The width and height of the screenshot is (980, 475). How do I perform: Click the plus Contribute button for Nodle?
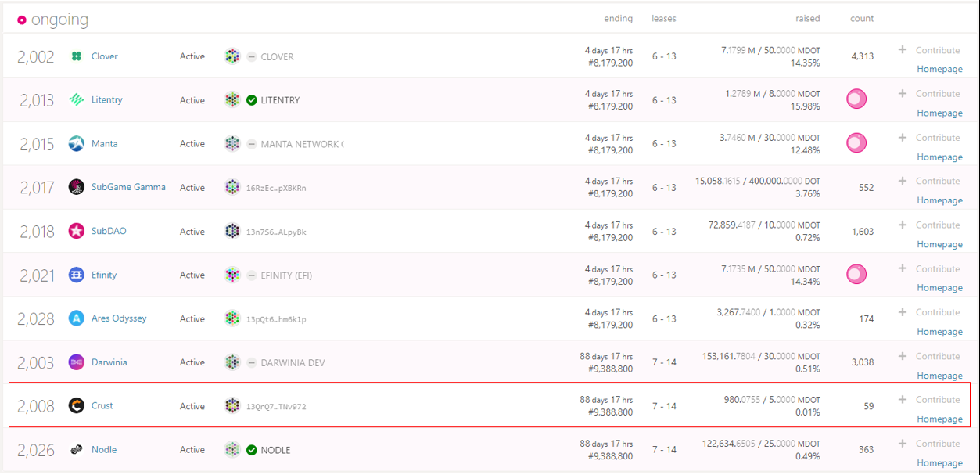click(928, 444)
